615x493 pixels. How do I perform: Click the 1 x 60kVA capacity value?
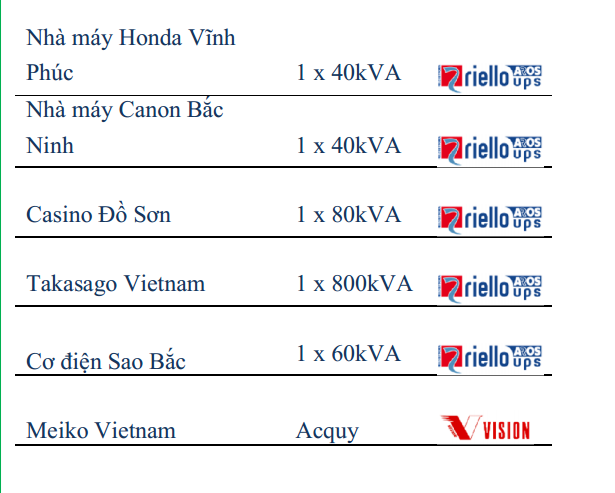pos(349,353)
